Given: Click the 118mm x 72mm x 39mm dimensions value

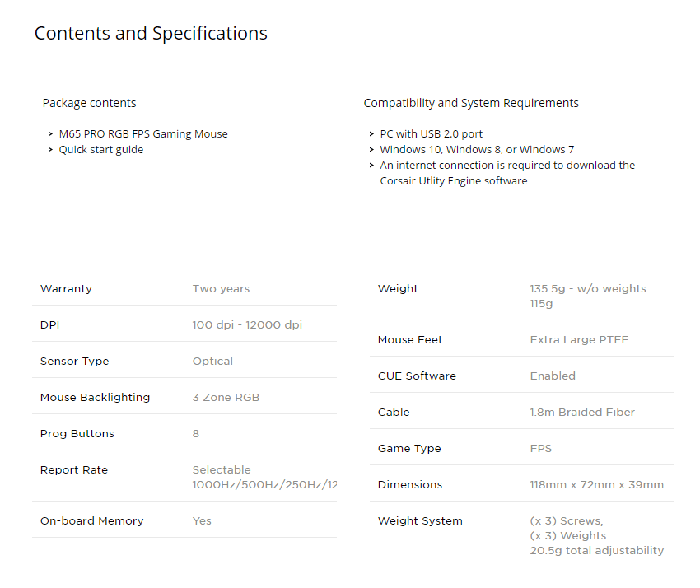Looking at the screenshot, I should [x=596, y=485].
